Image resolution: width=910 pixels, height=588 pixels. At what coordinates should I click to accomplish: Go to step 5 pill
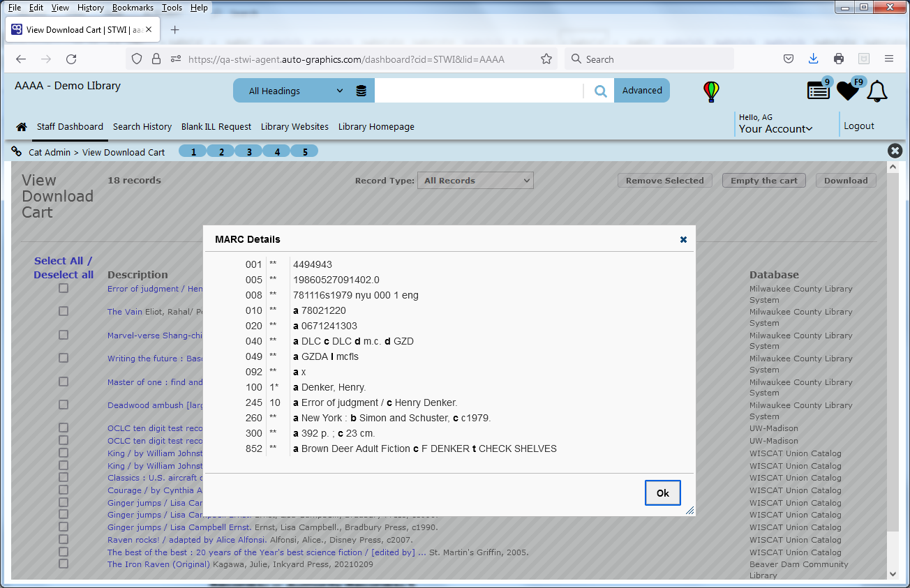(305, 151)
